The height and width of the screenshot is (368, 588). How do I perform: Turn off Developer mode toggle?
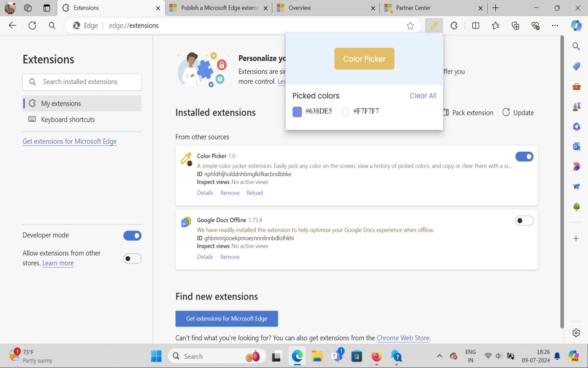click(132, 236)
